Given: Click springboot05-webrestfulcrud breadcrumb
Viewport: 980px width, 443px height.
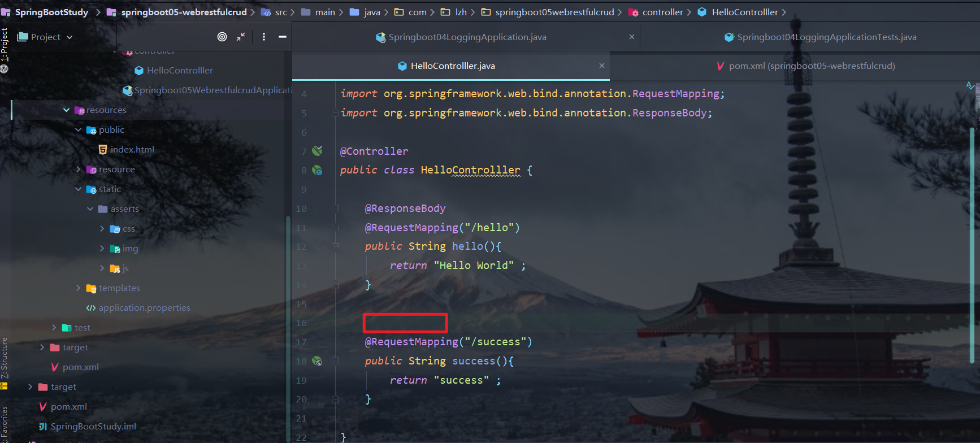Looking at the screenshot, I should 184,12.
